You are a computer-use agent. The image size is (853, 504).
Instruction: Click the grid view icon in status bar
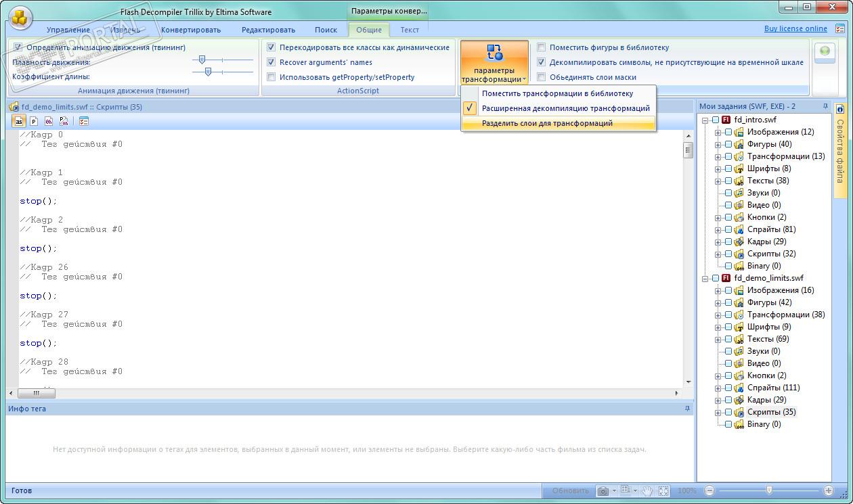tap(626, 490)
